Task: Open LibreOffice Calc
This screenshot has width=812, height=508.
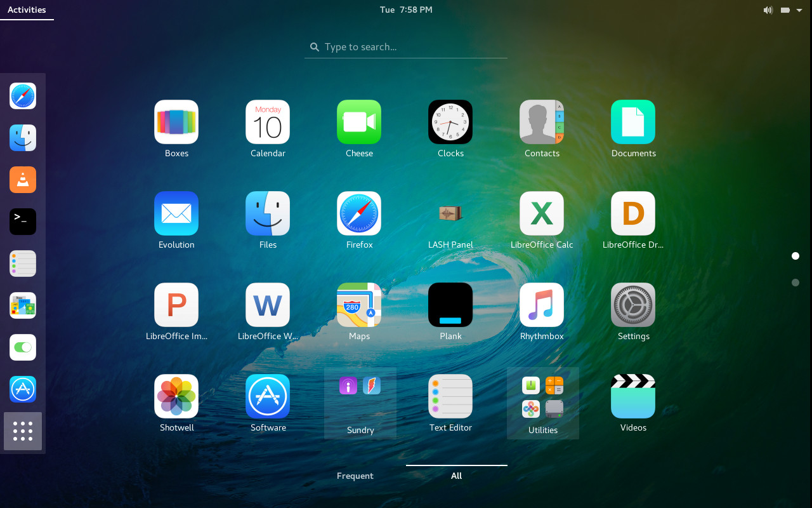Action: pos(542,213)
